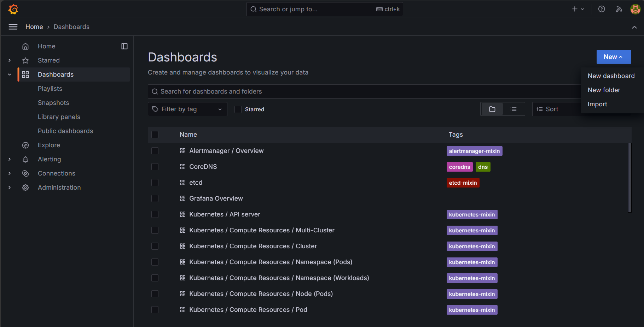Open Library panels in sidebar

point(59,117)
